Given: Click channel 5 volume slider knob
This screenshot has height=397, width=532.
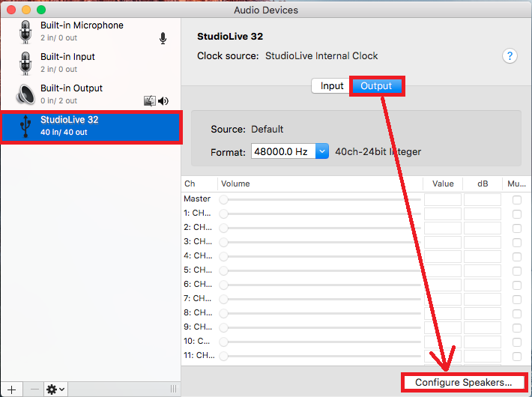Looking at the screenshot, I should [x=223, y=270].
